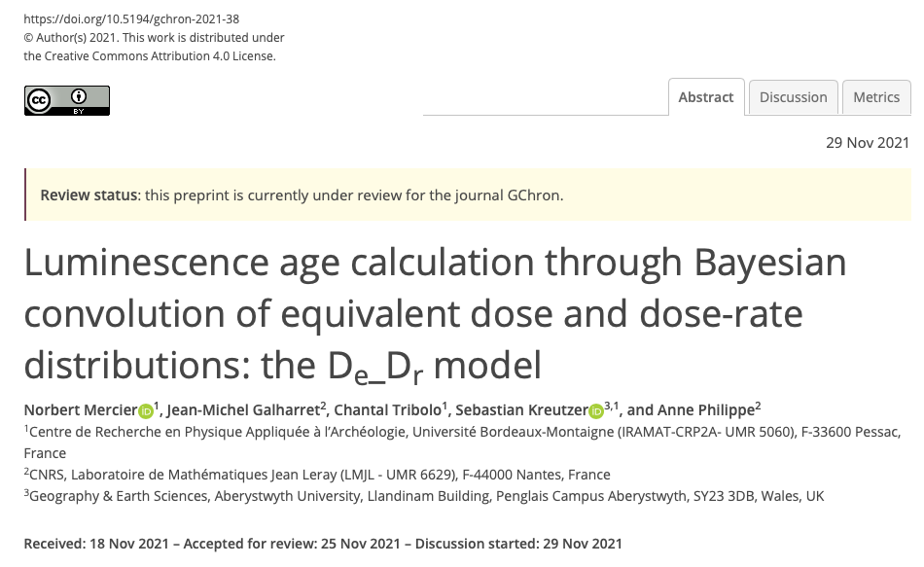Open Sebastian Kreutzer's ORCID icon
The height and width of the screenshot is (567, 924).
(x=595, y=411)
